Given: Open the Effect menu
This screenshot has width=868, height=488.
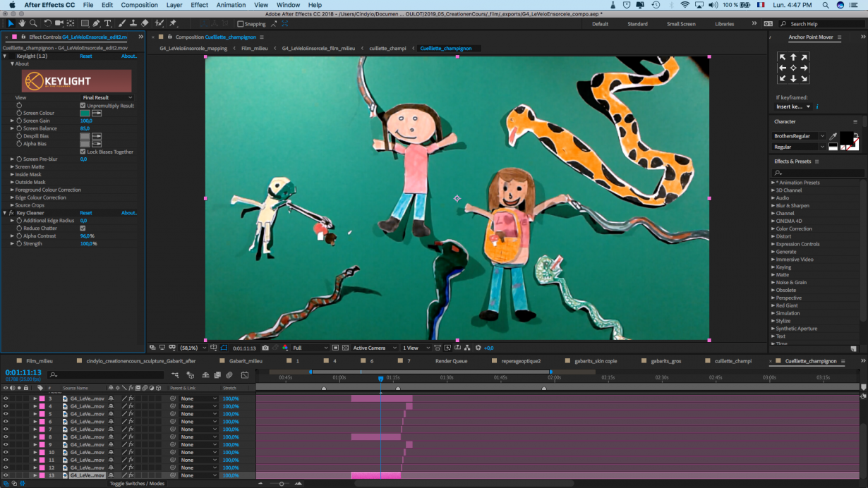Looking at the screenshot, I should tap(200, 5).
